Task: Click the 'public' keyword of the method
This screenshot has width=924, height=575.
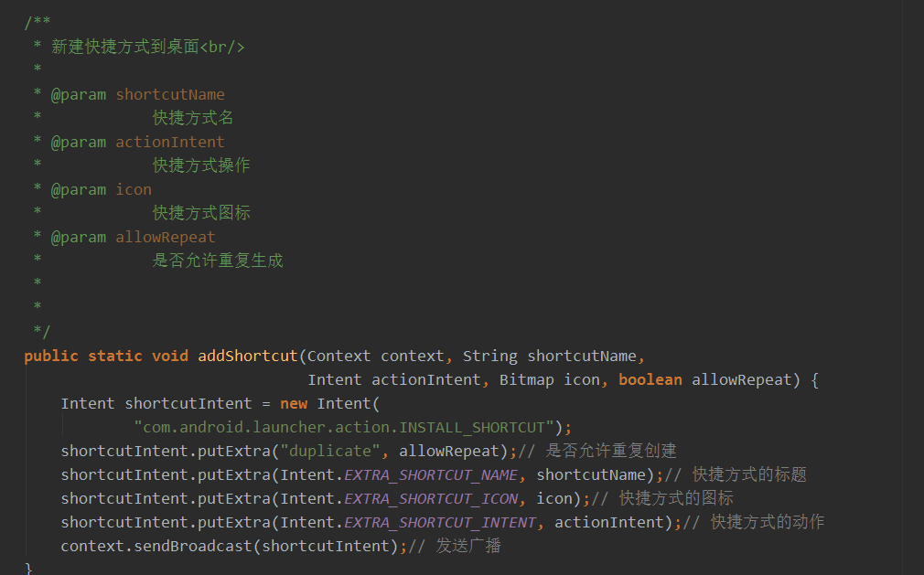Action: (x=51, y=356)
